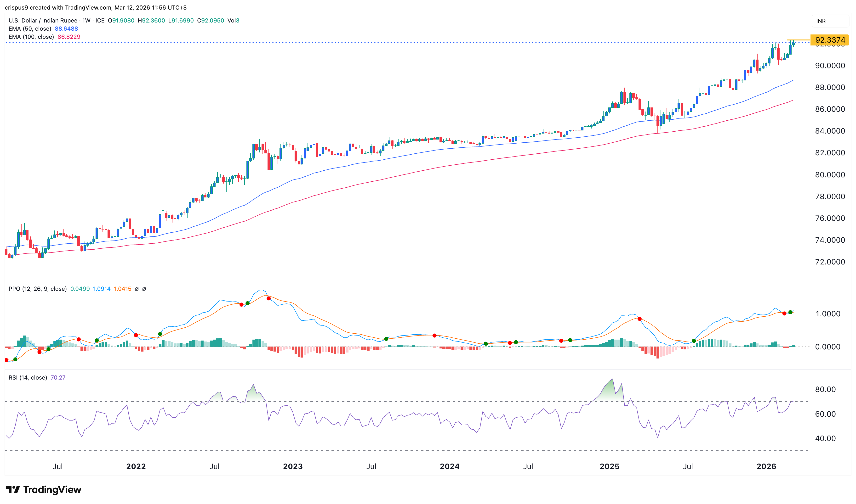Click the U.S. Dollar / Indian Rupee title
Image resolution: width=856 pixels, height=504 pixels.
pos(43,21)
